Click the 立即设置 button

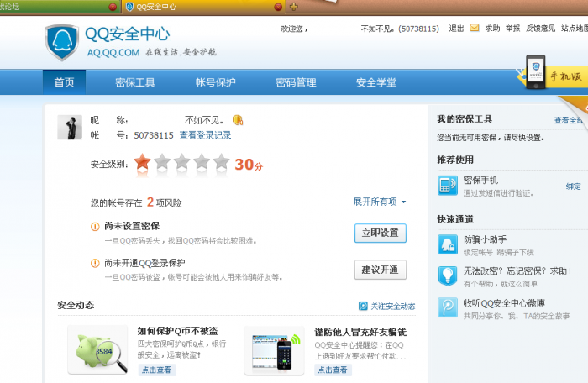[381, 233]
